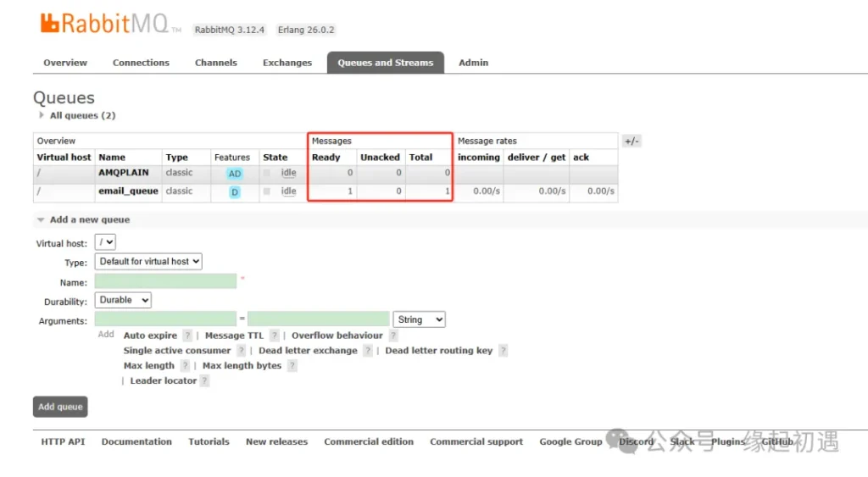Go to the Admin tab
The height and width of the screenshot is (477, 868).
pyautogui.click(x=473, y=63)
